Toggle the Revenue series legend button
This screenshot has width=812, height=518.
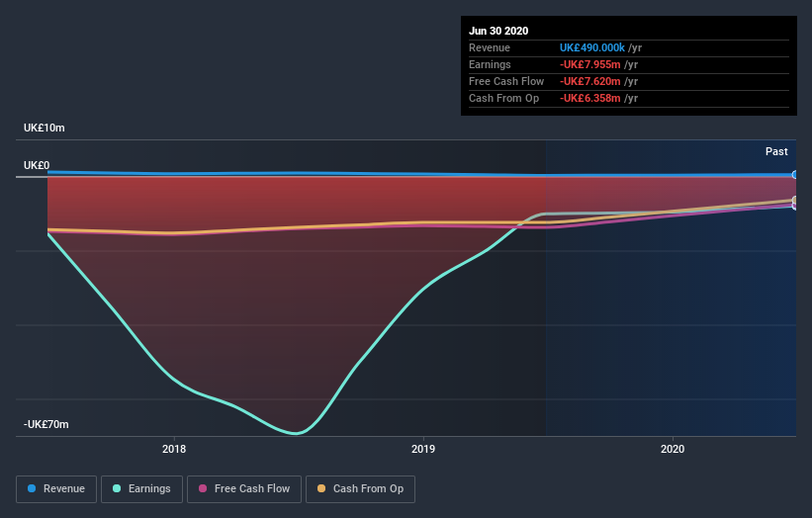pyautogui.click(x=56, y=489)
